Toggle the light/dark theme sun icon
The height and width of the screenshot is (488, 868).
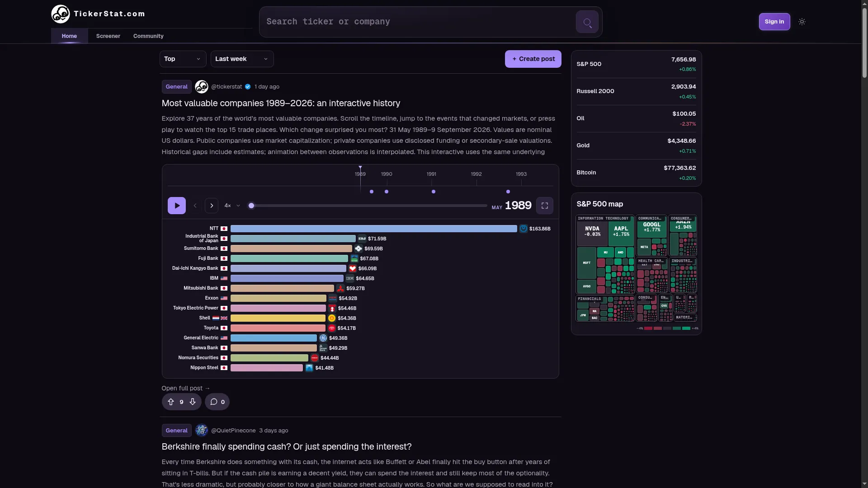(802, 22)
